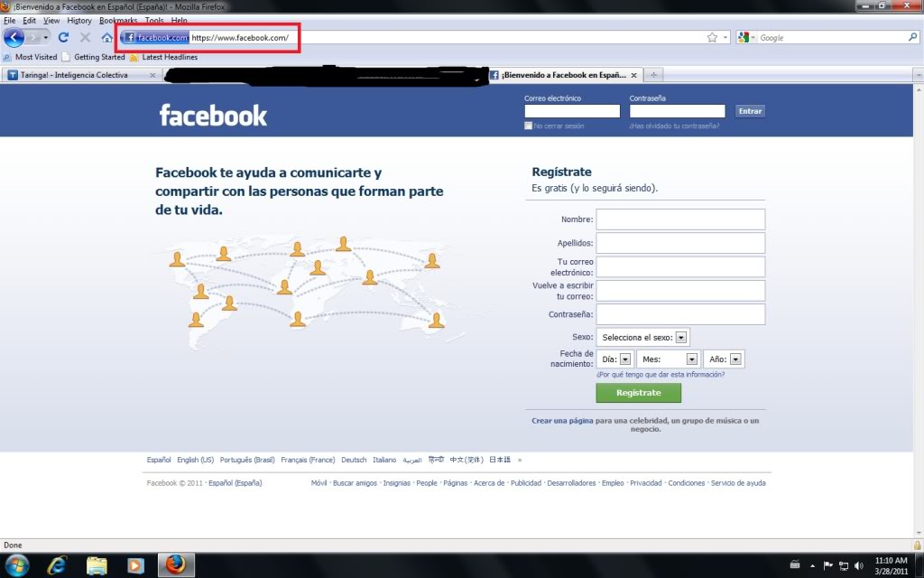This screenshot has height=578, width=924.
Task: Reload the page with the refresh icon
Action: [x=63, y=38]
